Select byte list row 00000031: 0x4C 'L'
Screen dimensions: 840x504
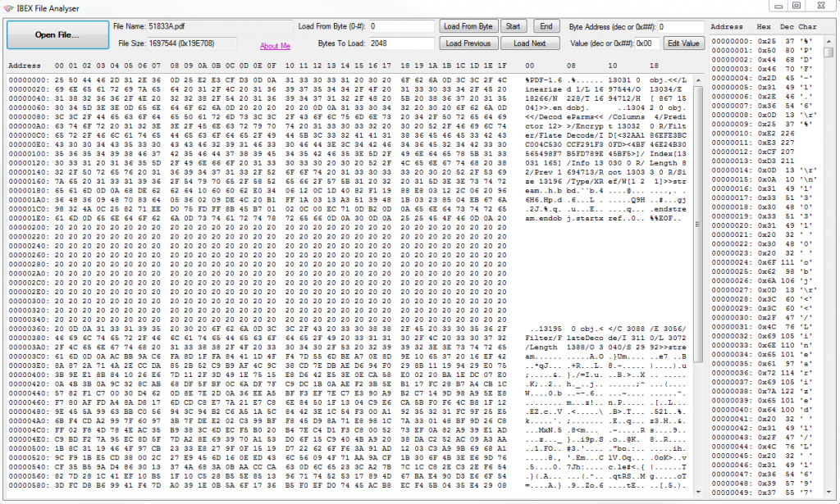coord(763,326)
